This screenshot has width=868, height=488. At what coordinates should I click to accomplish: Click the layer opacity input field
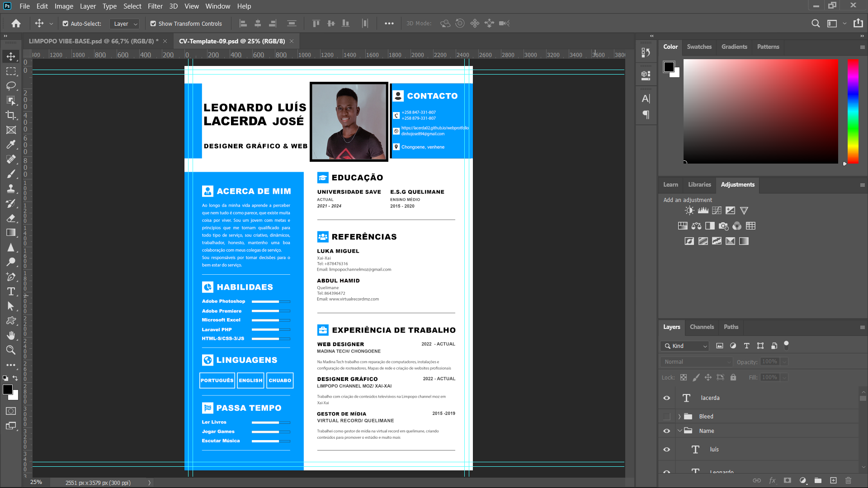click(x=769, y=362)
